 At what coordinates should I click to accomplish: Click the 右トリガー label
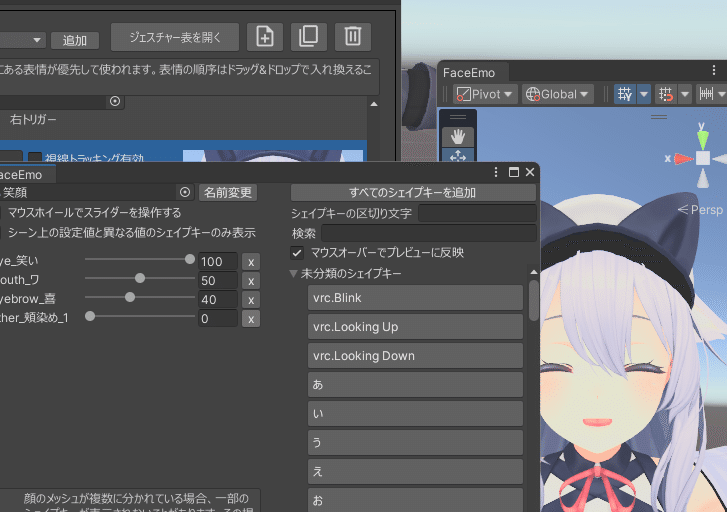tap(33, 120)
